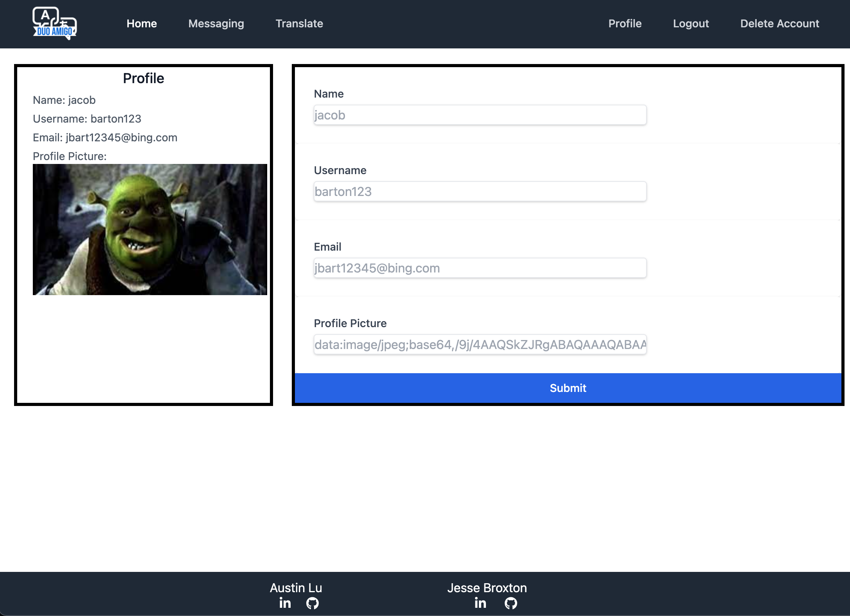Open Jesse Broxton's LinkedIn icon

(x=480, y=603)
